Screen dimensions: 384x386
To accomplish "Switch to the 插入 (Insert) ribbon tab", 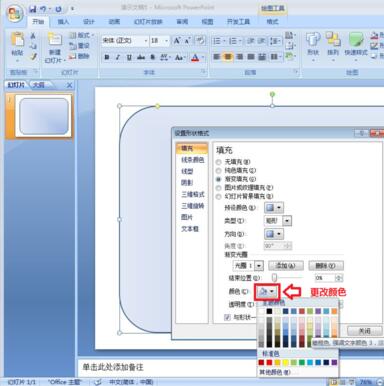I will (63, 22).
